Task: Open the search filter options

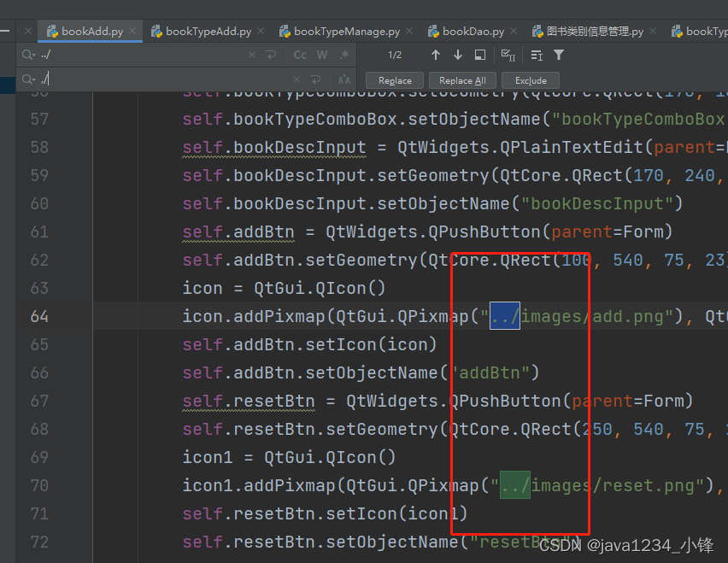Action: (559, 55)
